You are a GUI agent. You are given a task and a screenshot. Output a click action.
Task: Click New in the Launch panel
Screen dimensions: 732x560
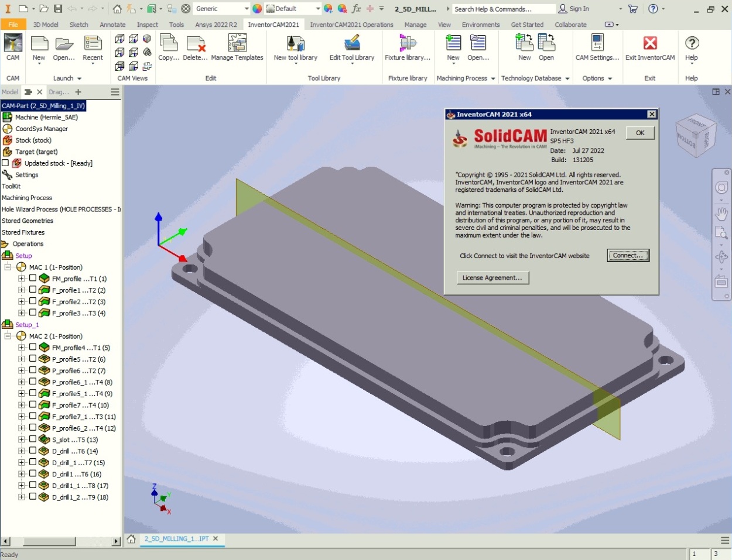pyautogui.click(x=39, y=47)
